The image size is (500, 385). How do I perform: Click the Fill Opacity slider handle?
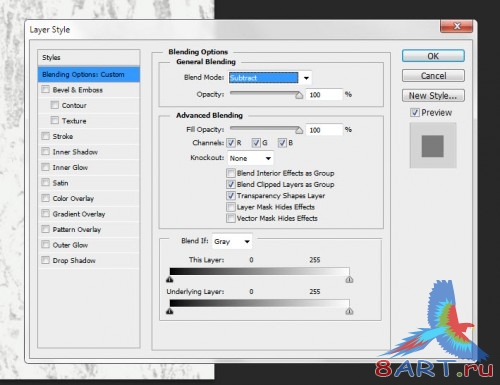299,130
